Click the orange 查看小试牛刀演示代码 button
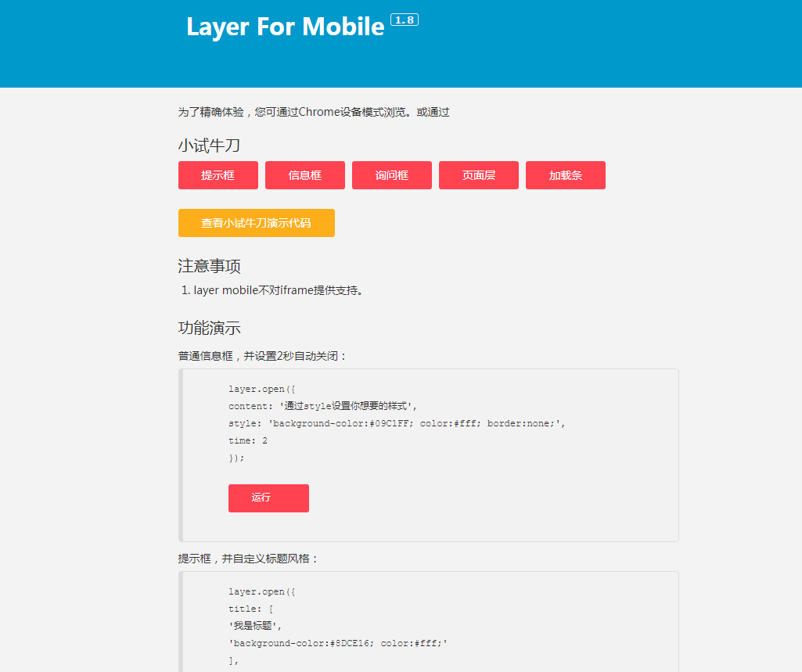Screen dimensions: 802x672 [256, 223]
